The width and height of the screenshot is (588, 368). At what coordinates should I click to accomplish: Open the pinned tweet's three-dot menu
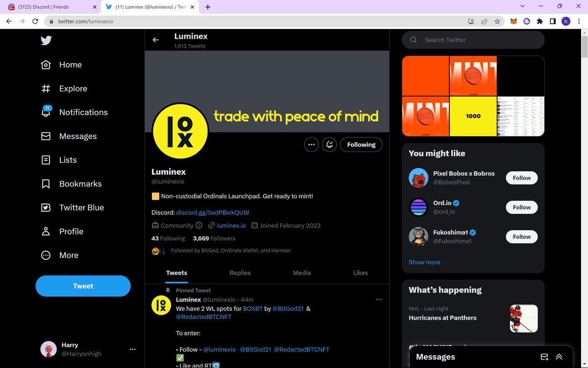point(378,299)
